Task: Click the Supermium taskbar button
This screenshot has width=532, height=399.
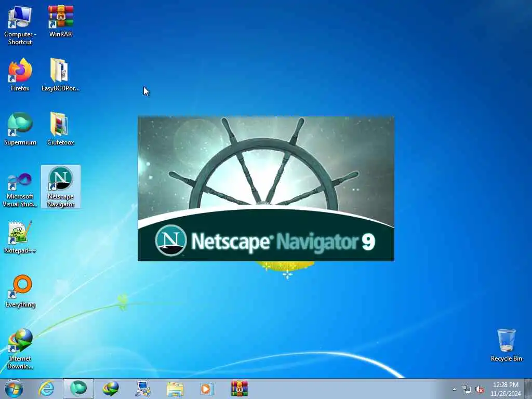Action: [x=78, y=389]
